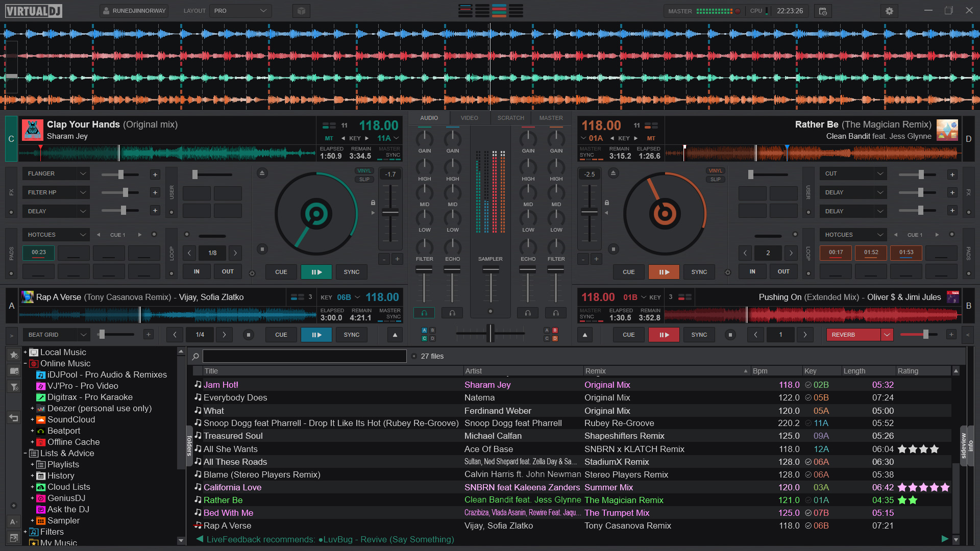Switch to the VIDEO mixer tab

[469, 118]
